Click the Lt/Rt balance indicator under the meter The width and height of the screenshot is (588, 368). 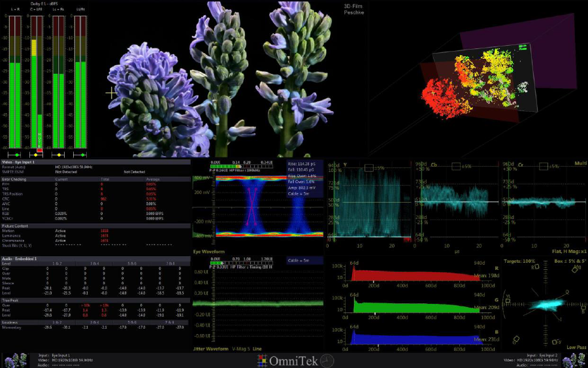[x=80, y=154]
